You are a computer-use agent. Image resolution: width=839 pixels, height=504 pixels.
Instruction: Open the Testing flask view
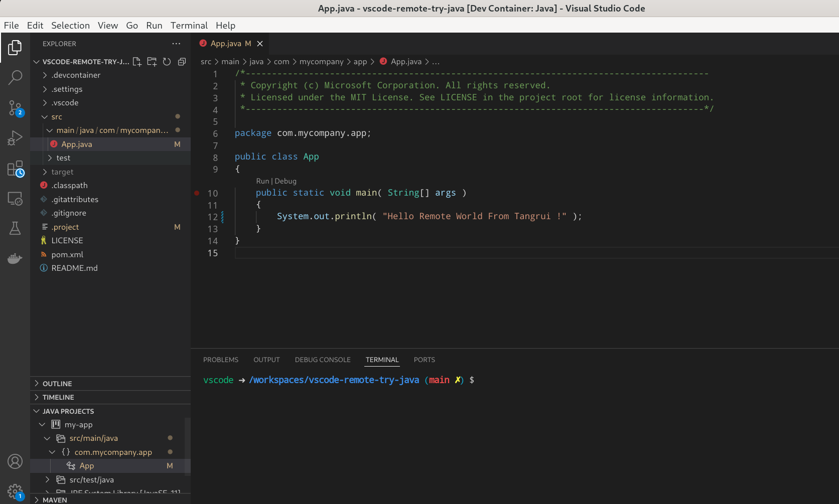(x=15, y=229)
